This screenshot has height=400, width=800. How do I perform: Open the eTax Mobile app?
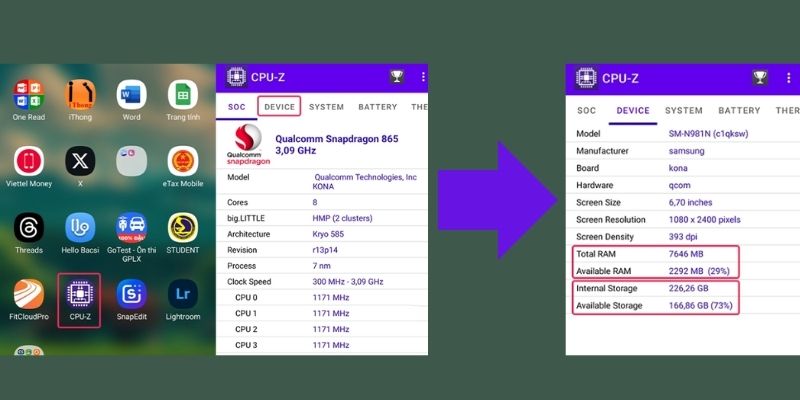[x=183, y=161]
